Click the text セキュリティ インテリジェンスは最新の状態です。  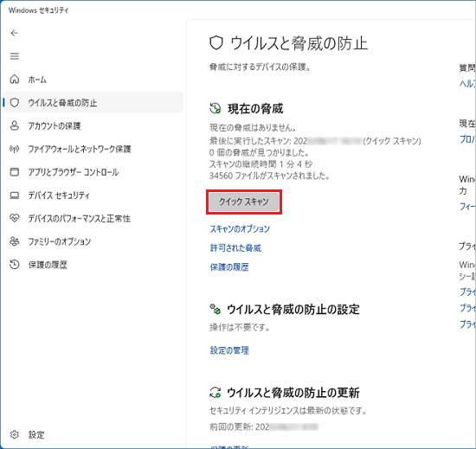[x=288, y=410]
